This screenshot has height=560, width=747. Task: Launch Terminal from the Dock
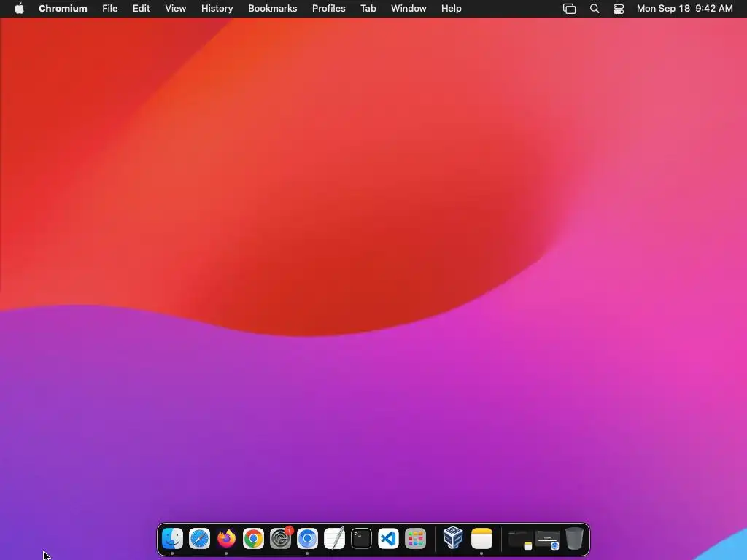click(362, 539)
